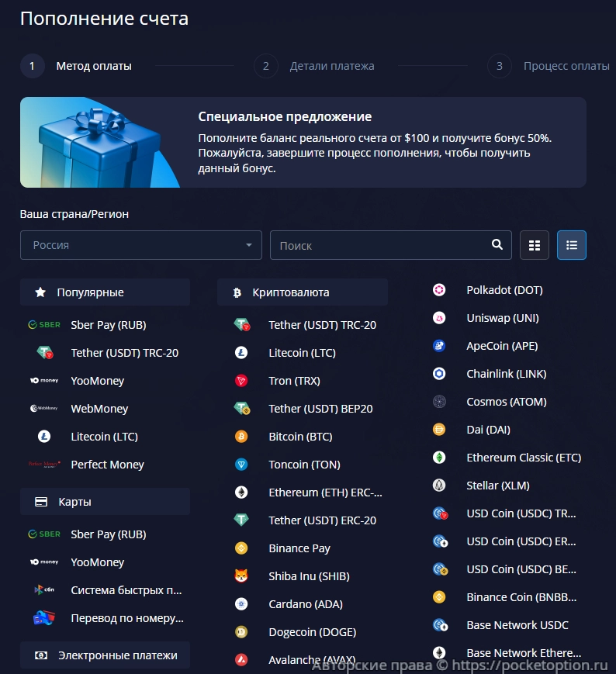Open the Популярные category header

point(105,292)
